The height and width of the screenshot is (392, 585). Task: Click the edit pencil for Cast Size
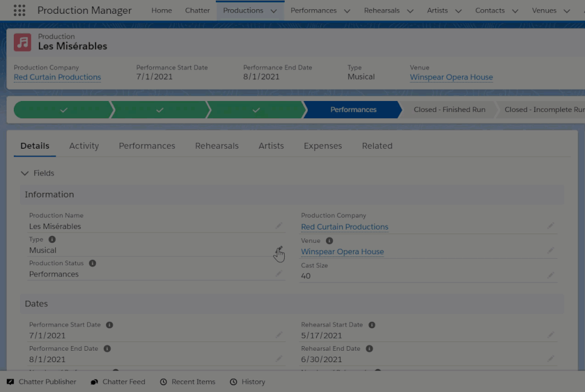(x=551, y=275)
